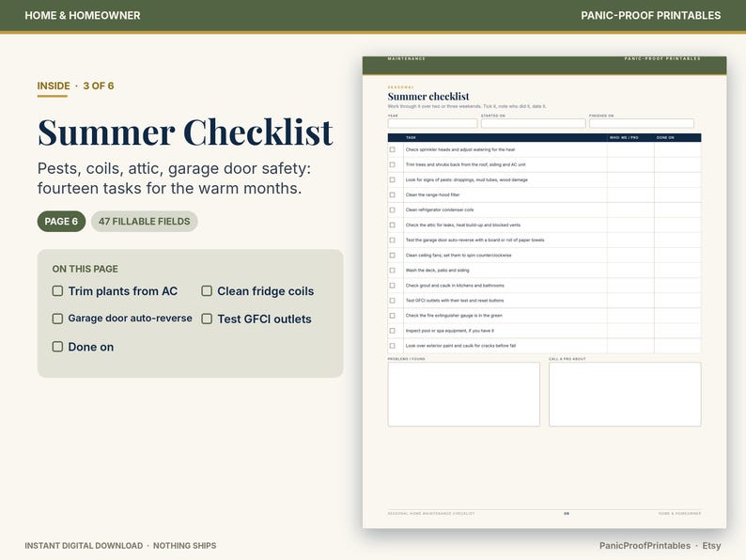Tick box for Check the attic for leaks

pyautogui.click(x=393, y=226)
